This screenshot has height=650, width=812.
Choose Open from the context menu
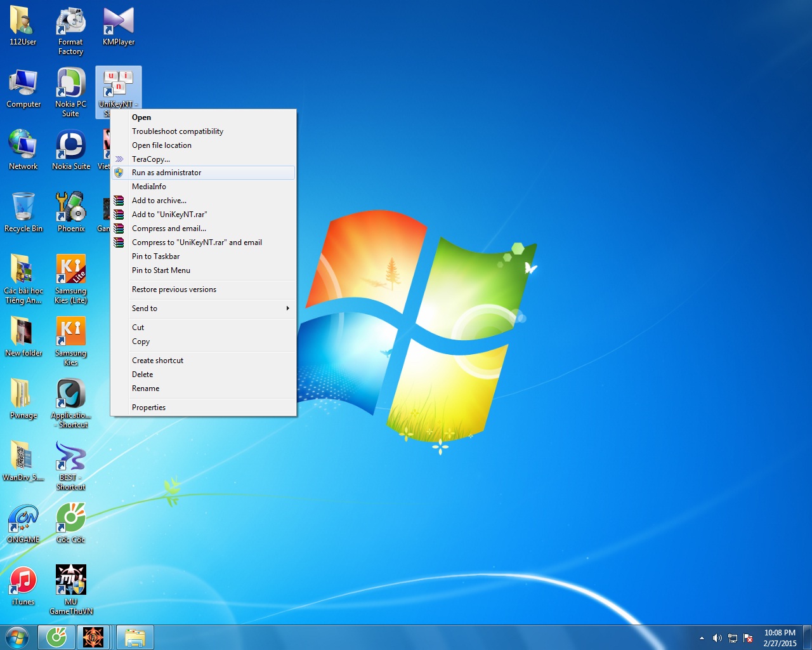pos(203,117)
